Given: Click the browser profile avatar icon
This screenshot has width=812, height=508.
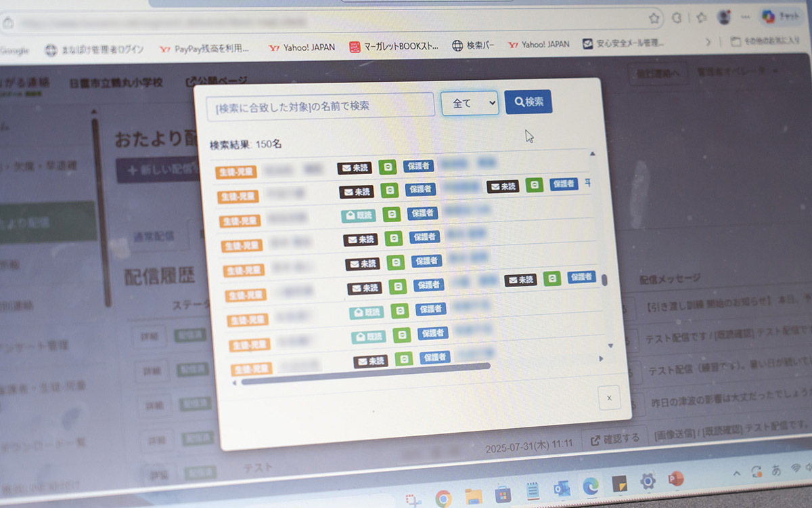Looking at the screenshot, I should click(x=724, y=18).
